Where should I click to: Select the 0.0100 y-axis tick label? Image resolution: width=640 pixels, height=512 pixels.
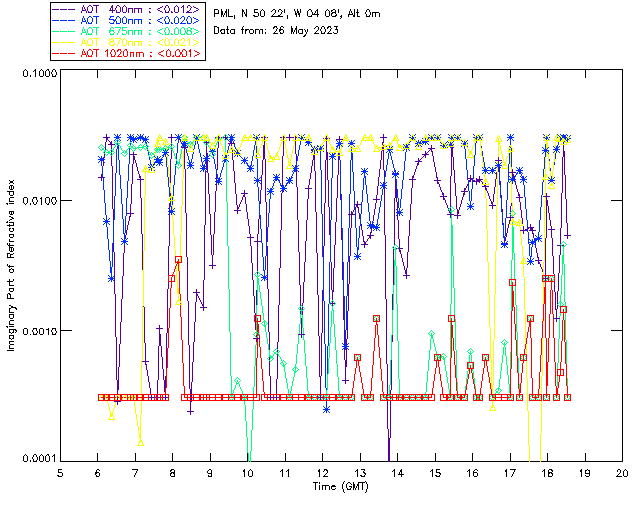pos(37,202)
